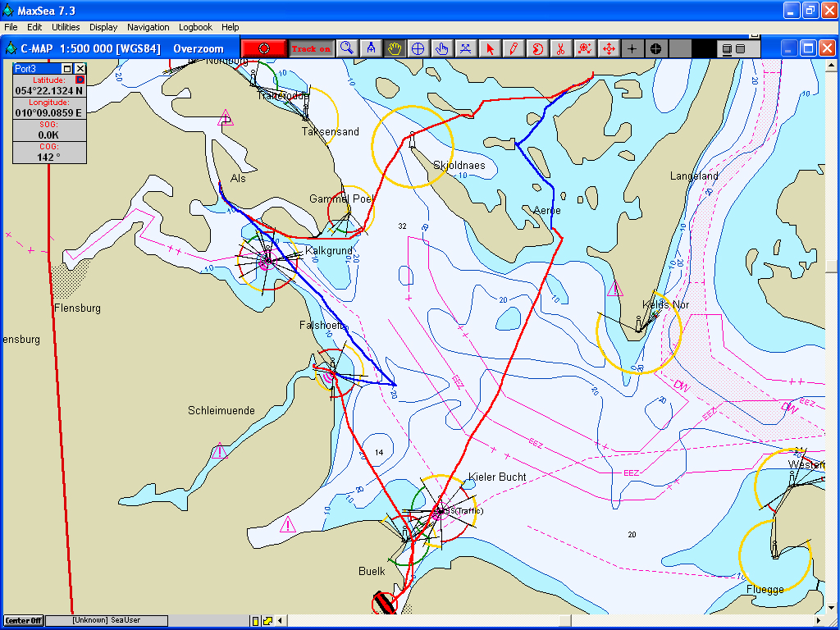Click the red four-way arrows move tool
840x630 pixels.
point(609,48)
